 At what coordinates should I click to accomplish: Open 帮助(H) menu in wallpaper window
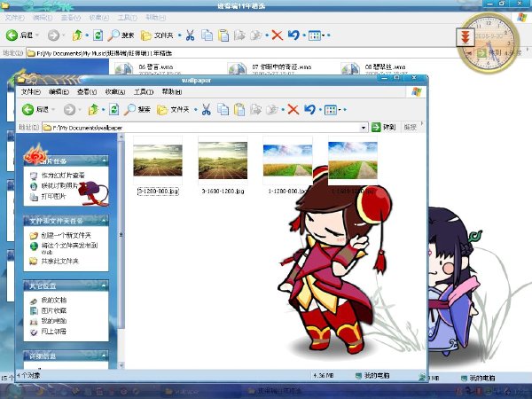point(172,91)
